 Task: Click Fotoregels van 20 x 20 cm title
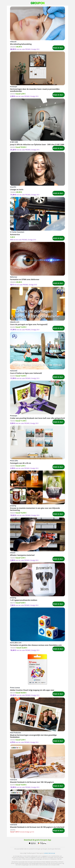tap(20, 463)
